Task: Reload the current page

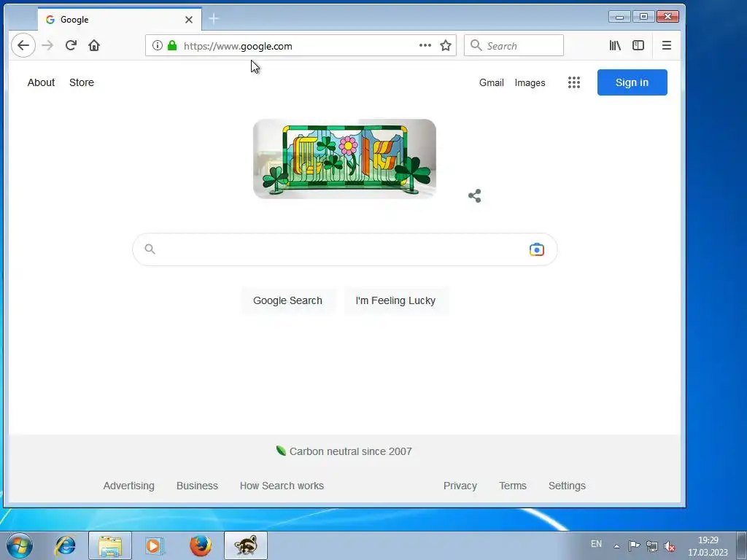Action: pos(71,45)
